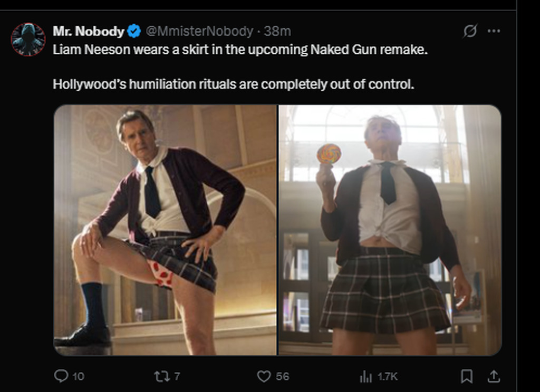Bookmark this Mr. Nobody post

467,376
